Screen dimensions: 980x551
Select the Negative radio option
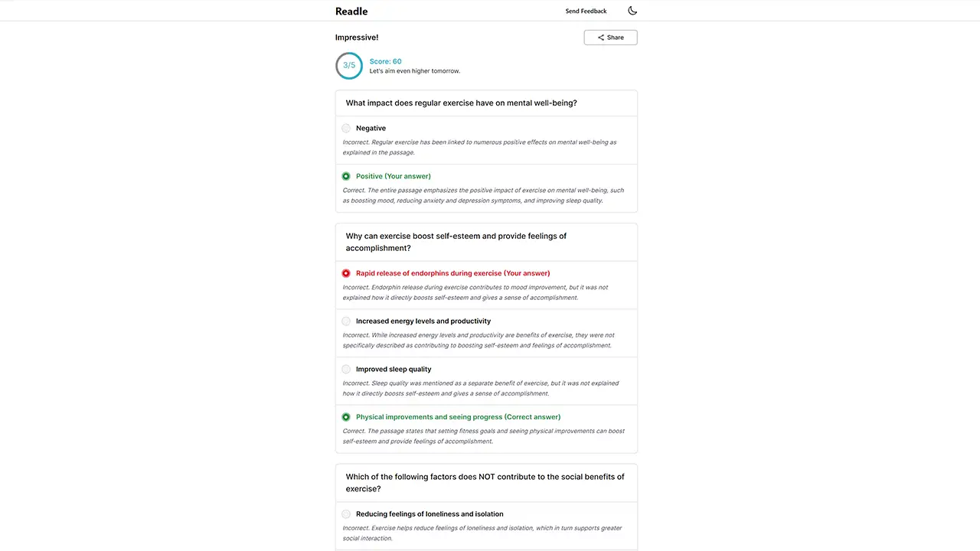pos(346,129)
